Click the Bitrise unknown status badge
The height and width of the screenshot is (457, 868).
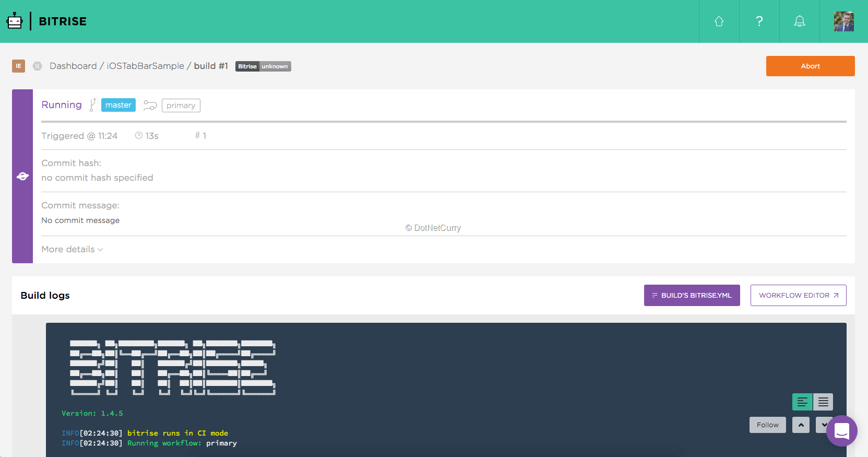(x=263, y=66)
